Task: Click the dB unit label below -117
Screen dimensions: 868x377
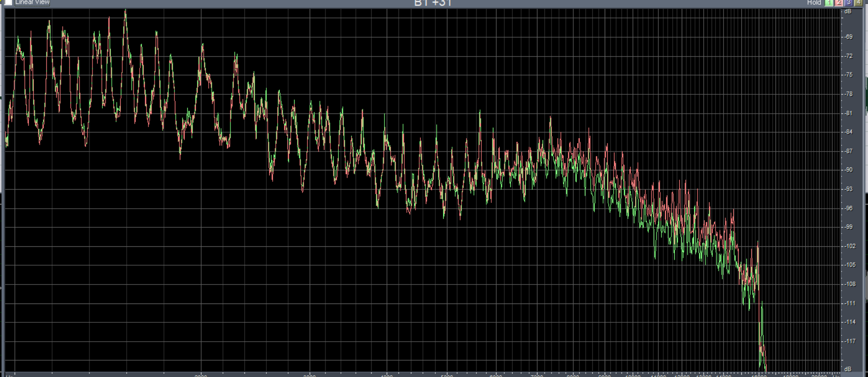Action: [848, 369]
